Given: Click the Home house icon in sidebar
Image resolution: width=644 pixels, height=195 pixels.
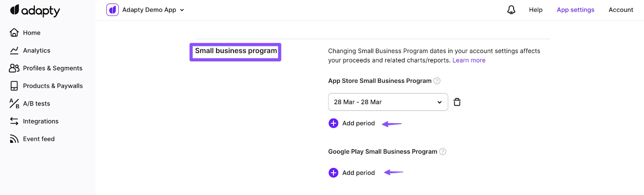Looking at the screenshot, I should pos(14,33).
